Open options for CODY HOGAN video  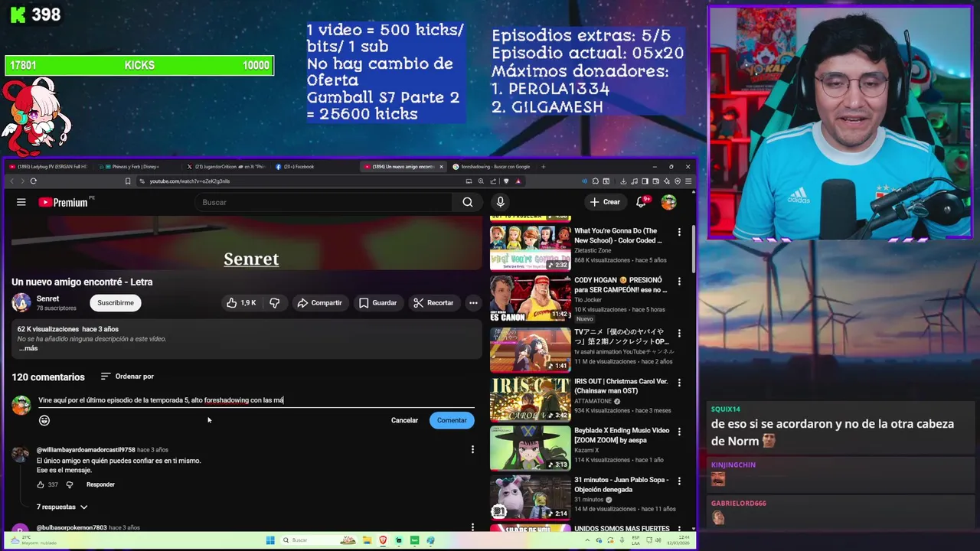click(x=679, y=282)
